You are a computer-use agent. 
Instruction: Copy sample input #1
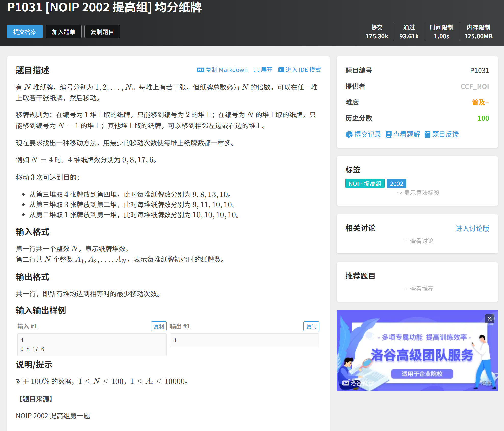coord(158,326)
